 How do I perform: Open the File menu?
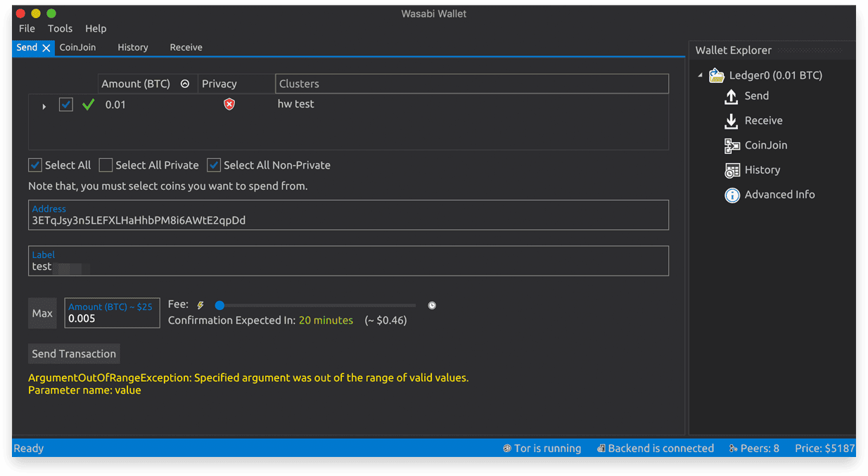[x=27, y=28]
